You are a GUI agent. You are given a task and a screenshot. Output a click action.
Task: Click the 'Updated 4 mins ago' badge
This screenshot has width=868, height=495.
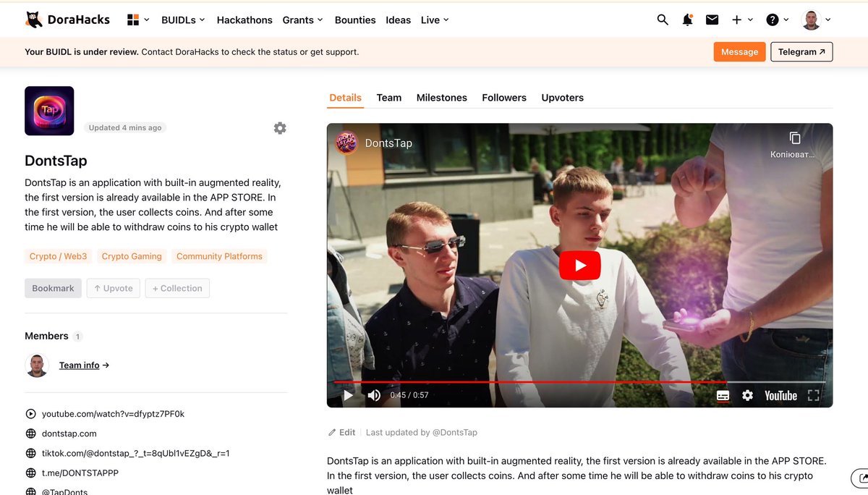[125, 127]
